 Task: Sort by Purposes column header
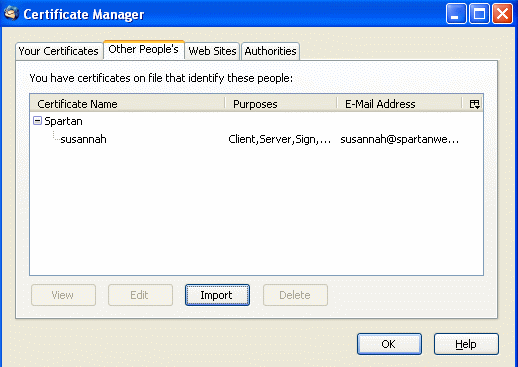click(281, 104)
